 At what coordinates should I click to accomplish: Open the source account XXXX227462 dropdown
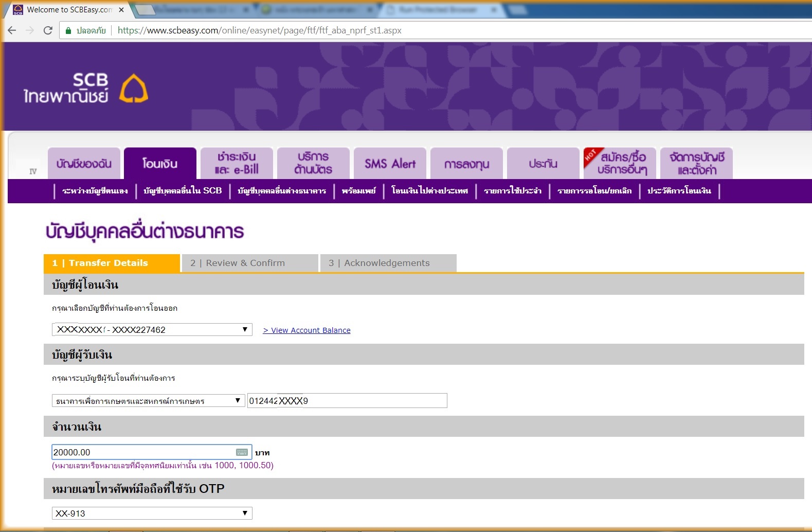(x=152, y=329)
